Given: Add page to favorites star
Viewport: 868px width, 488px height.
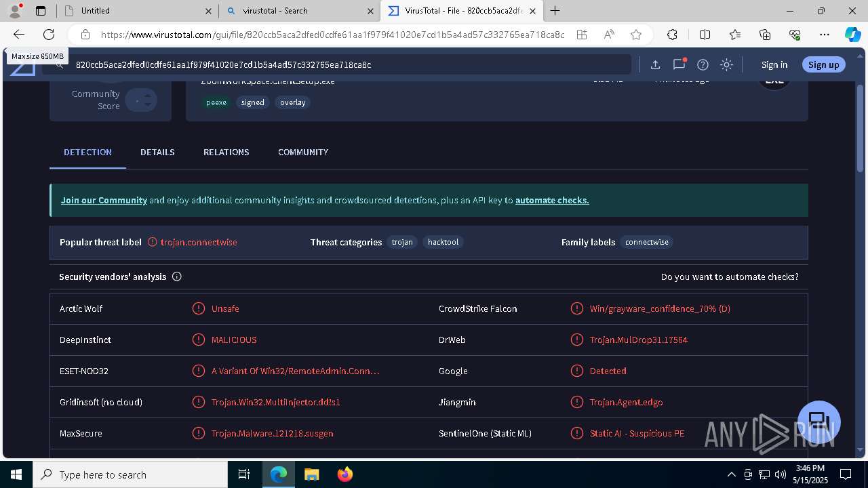Looking at the screenshot, I should tap(636, 35).
